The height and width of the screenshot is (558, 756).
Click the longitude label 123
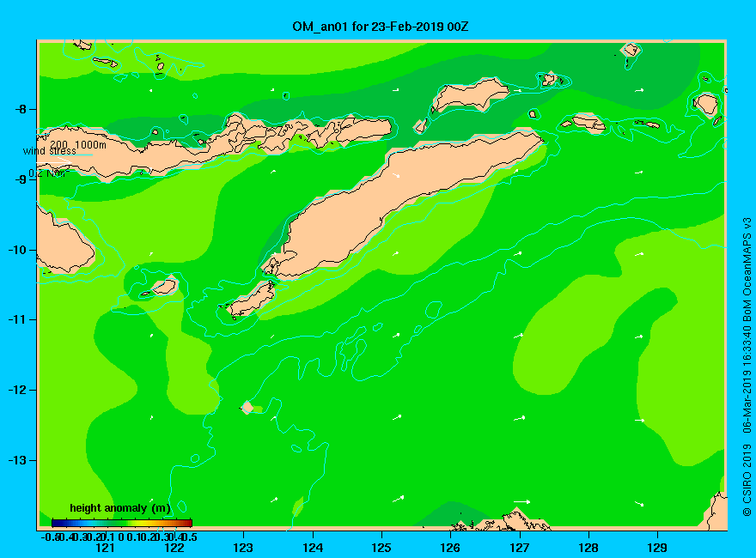(243, 548)
